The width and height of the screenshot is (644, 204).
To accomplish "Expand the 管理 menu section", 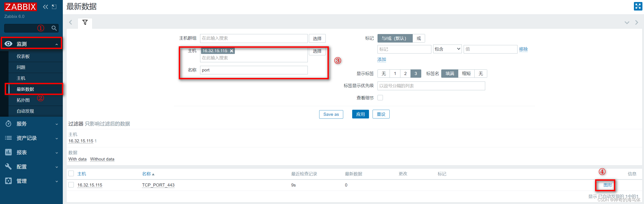I will [x=57, y=181].
